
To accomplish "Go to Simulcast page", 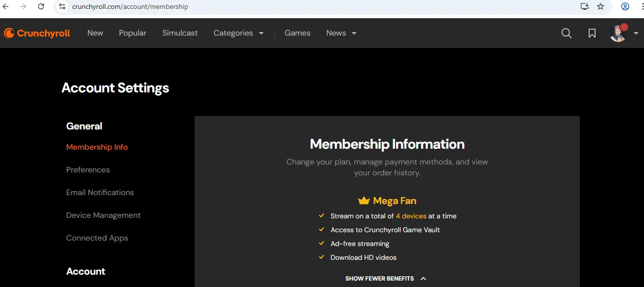I will pos(180,33).
